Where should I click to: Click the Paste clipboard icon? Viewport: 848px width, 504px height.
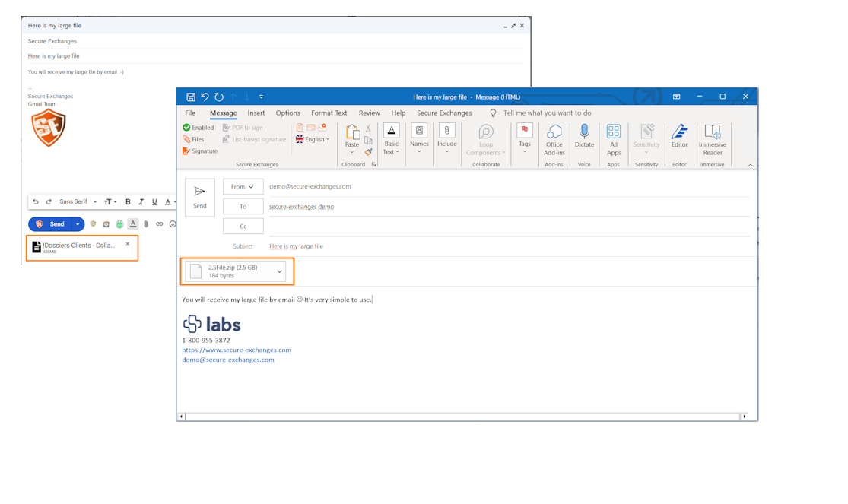pos(352,132)
